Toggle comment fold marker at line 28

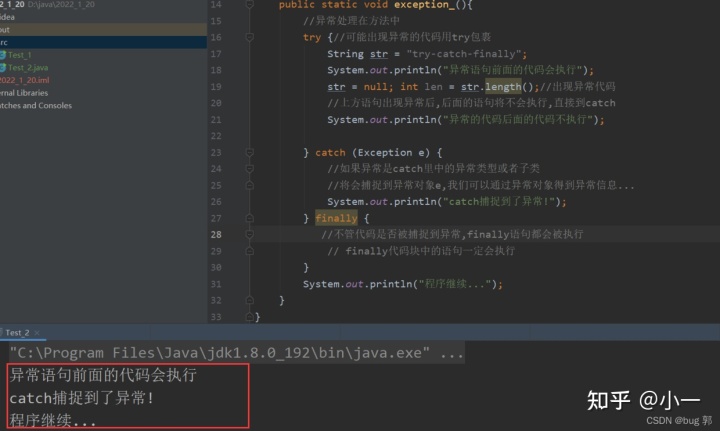tap(249, 235)
